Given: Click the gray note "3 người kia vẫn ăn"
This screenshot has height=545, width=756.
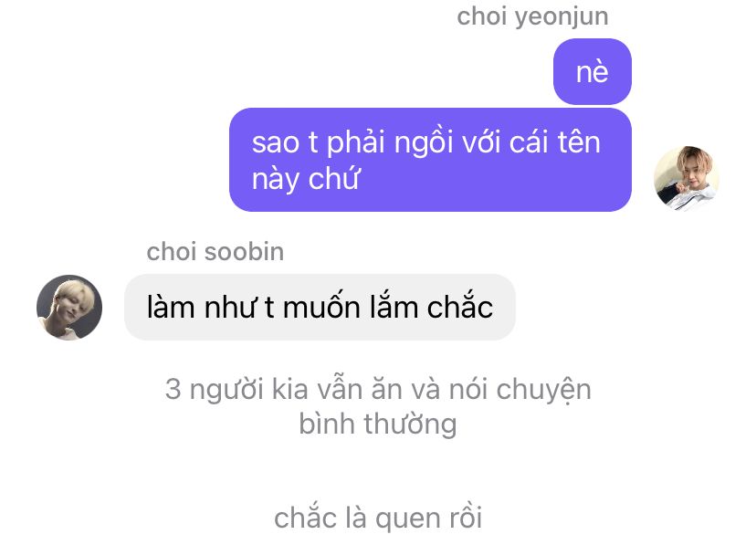Looking at the screenshot, I should [378, 390].
